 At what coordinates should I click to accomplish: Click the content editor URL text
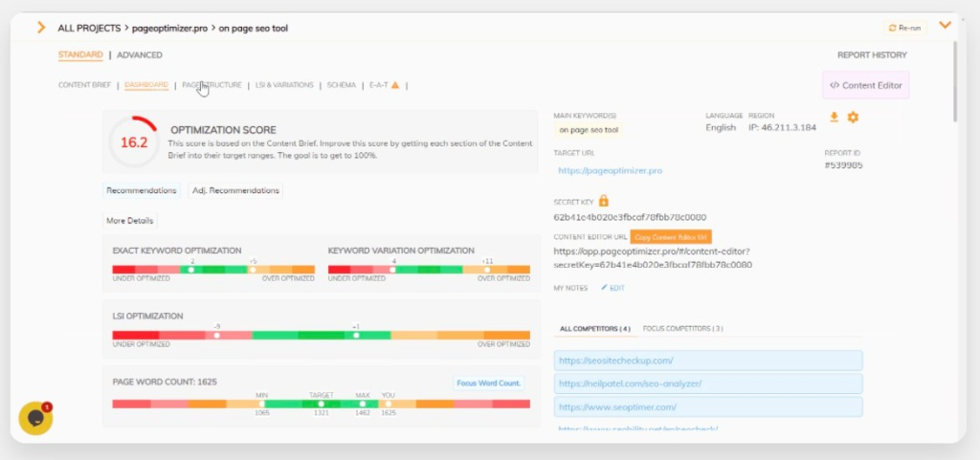[x=653, y=258]
